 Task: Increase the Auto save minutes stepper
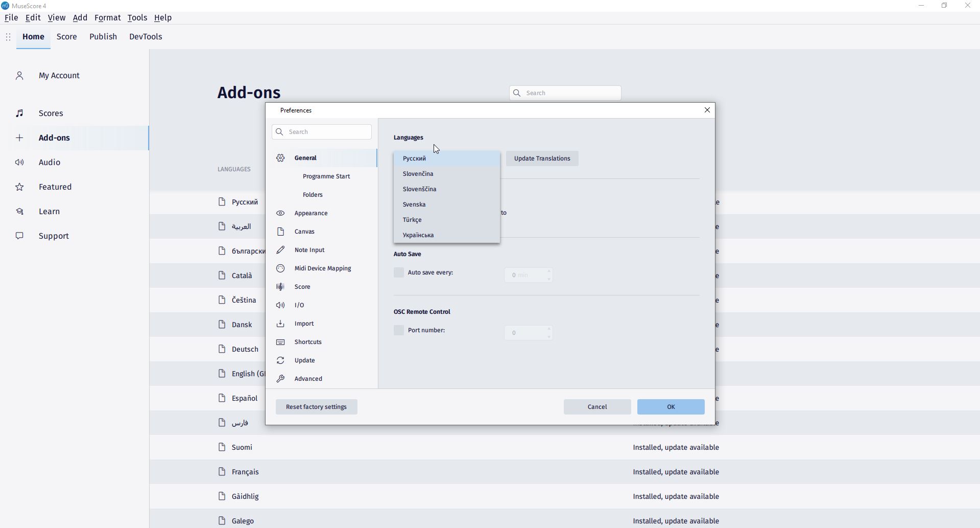point(549,271)
